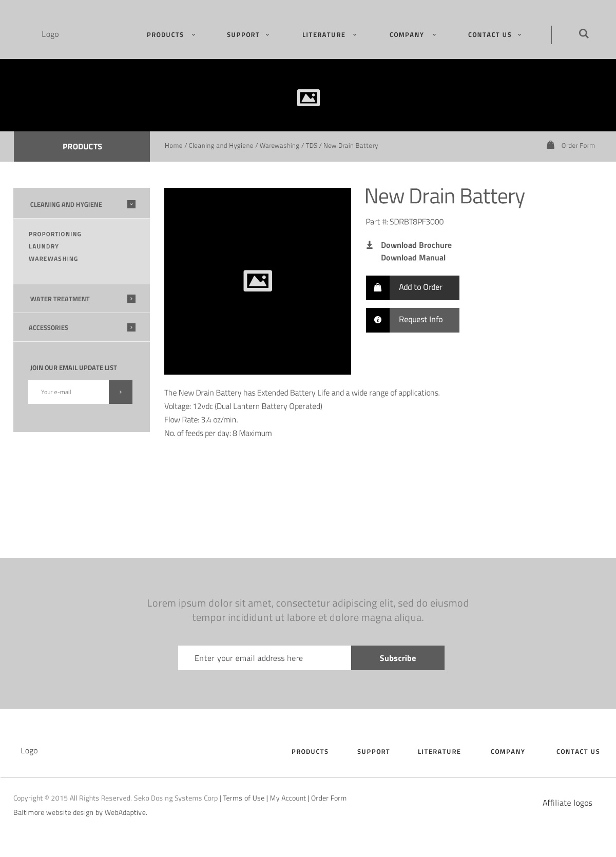Open the Contact Us dropdown chevron in header
Viewport: 616px width, 857px height.
coord(519,35)
